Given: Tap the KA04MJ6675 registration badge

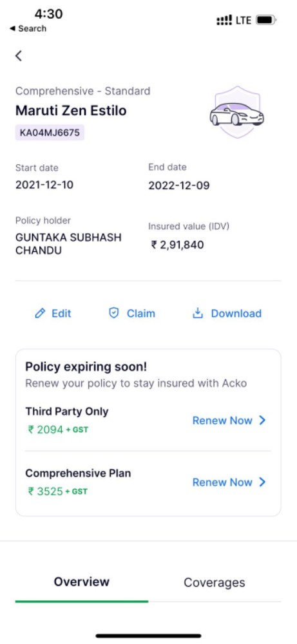Looking at the screenshot, I should tap(50, 133).
